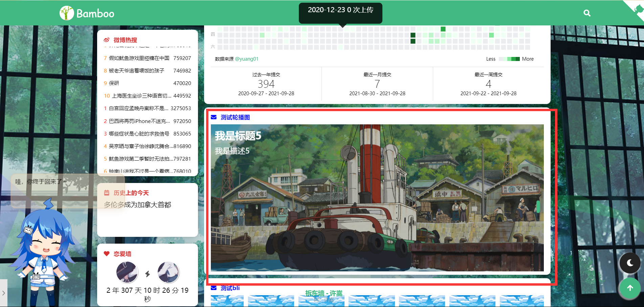Click the lightning icon between the avatars
644x307 pixels.
coord(148,274)
